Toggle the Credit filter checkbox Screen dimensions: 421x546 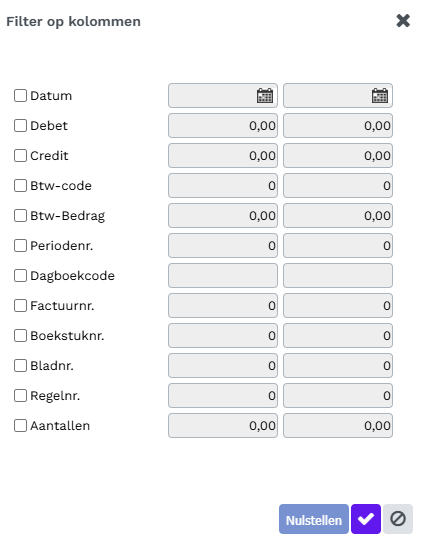point(20,155)
